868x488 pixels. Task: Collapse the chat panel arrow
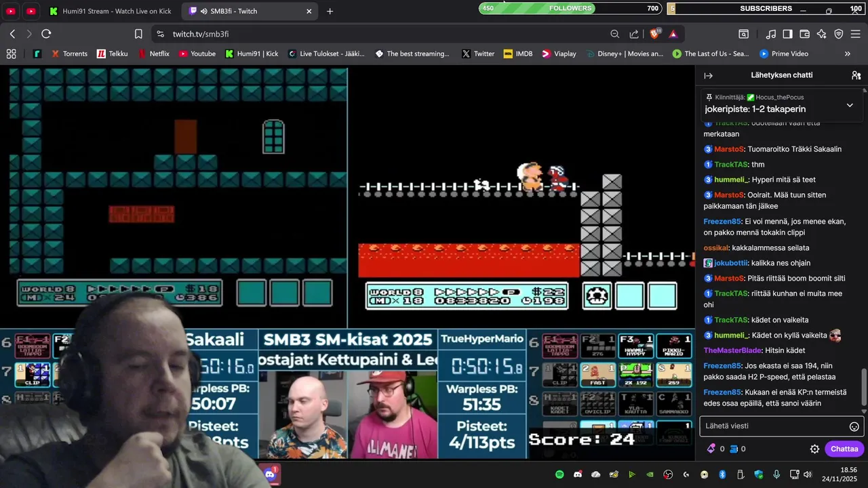click(x=709, y=75)
